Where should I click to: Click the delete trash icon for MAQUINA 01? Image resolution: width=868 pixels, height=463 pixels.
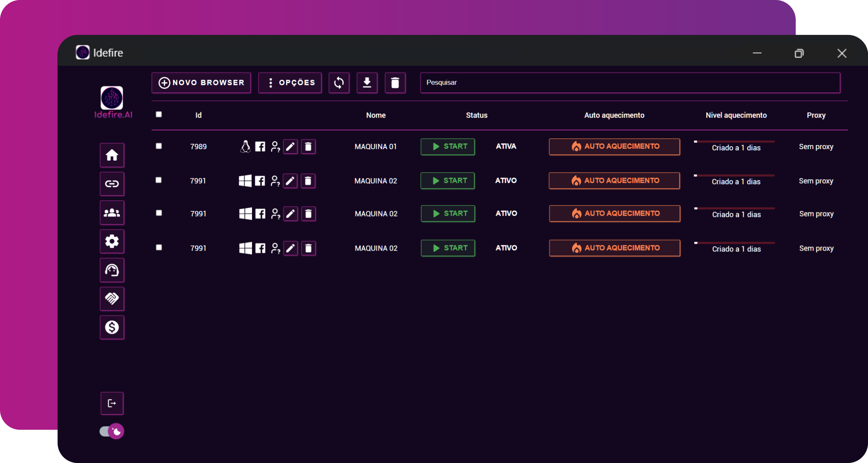coord(308,146)
